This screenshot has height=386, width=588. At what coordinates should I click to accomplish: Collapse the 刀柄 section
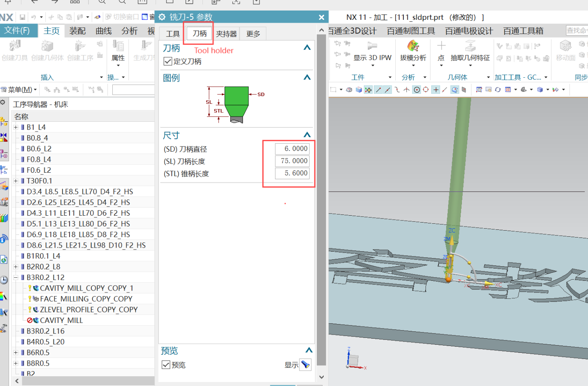[307, 48]
